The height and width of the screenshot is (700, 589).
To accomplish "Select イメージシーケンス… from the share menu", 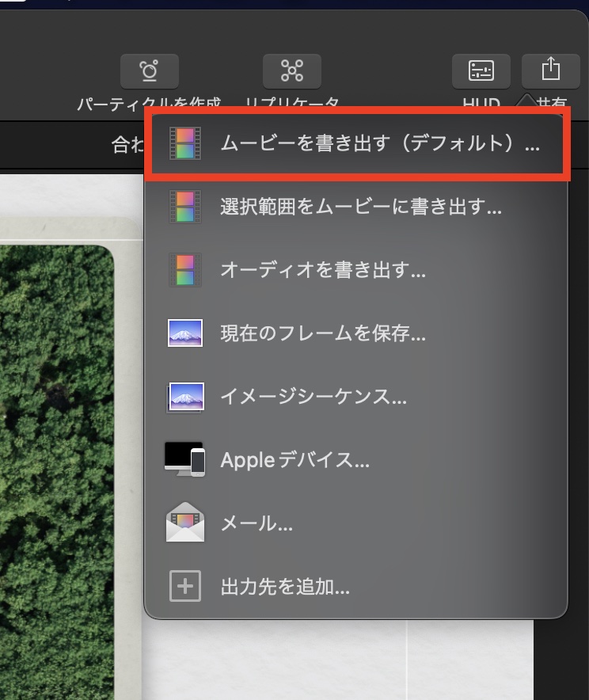I will click(x=356, y=397).
